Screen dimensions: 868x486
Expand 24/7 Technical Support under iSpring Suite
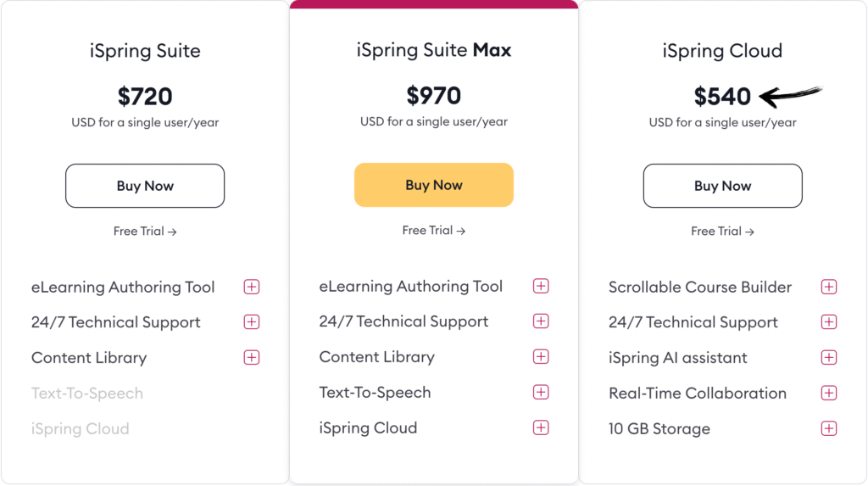click(252, 322)
